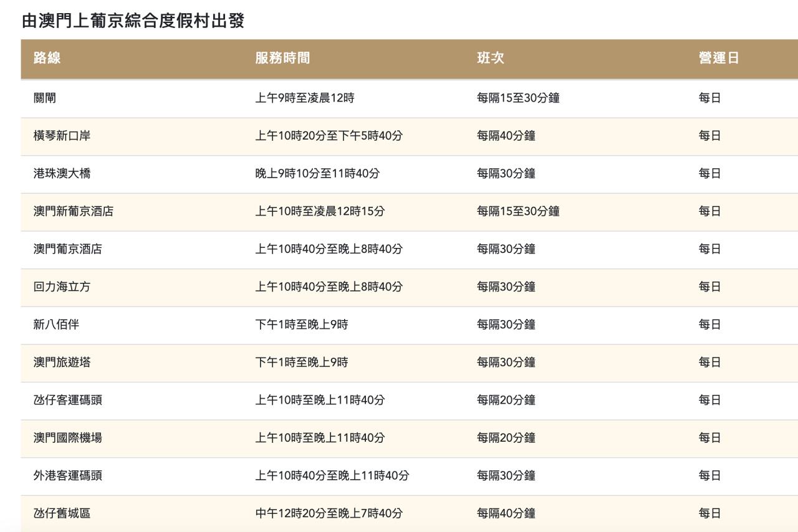
Task: Click '每日' in the 橫琴新口岸 row
Action: 709,136
